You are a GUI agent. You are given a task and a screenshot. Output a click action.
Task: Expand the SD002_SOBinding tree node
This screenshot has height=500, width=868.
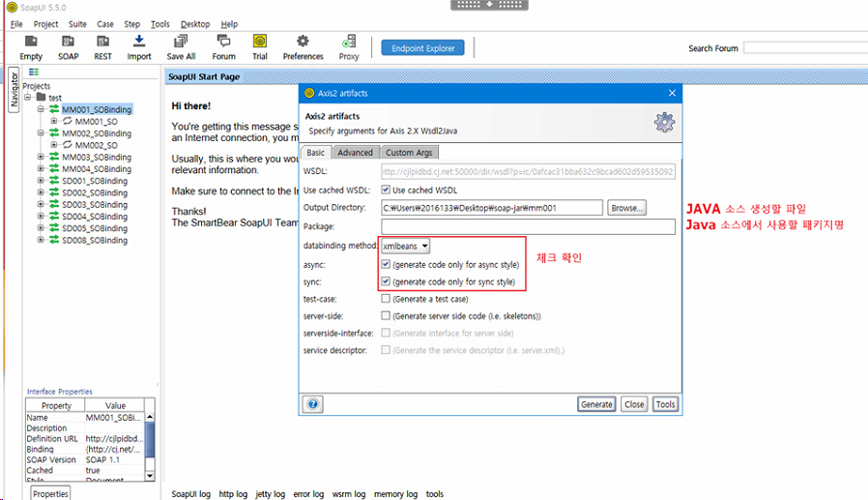click(41, 192)
